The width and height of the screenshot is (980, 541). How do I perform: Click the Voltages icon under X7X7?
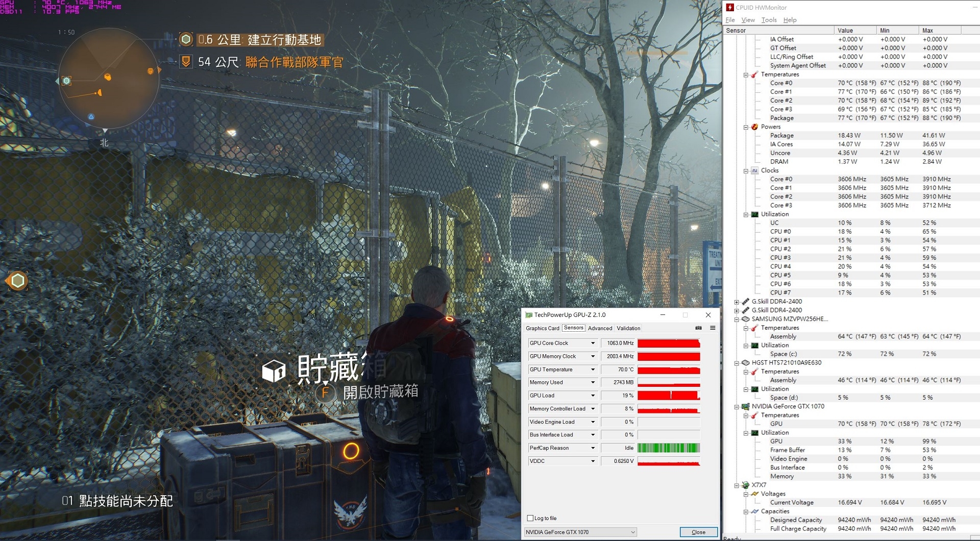[x=754, y=494]
